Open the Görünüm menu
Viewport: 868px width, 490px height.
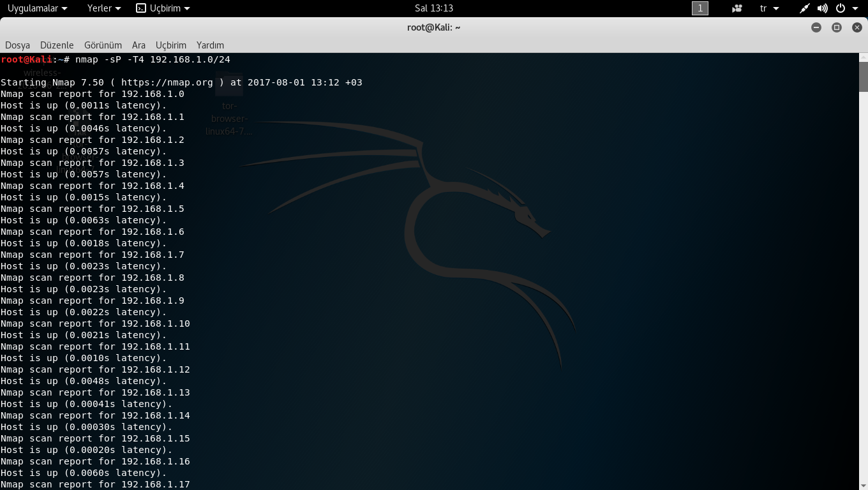(103, 45)
